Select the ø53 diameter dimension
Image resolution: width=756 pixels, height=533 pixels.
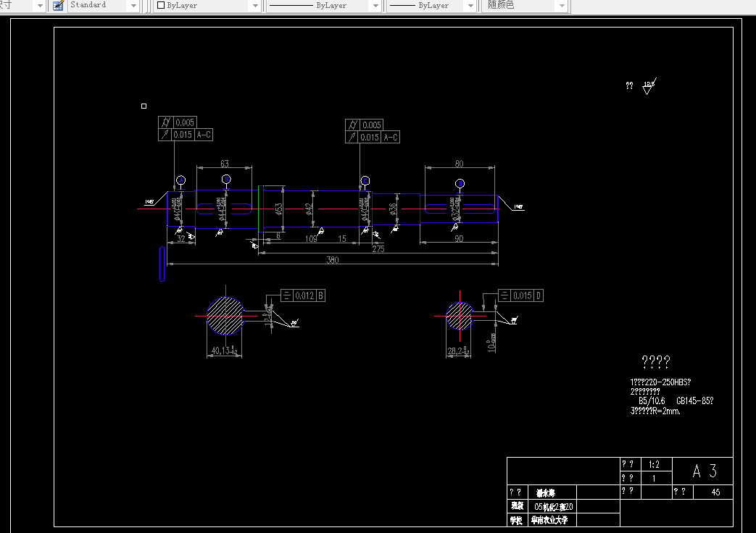pyautogui.click(x=278, y=209)
